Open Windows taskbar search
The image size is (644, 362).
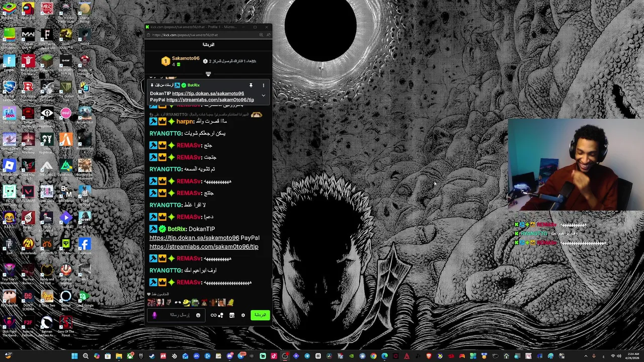coord(86,356)
